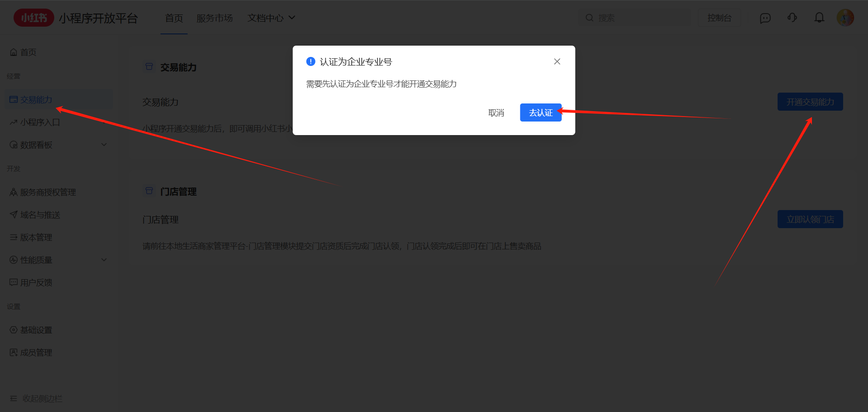Click the 立即认领门店 button
The width and height of the screenshot is (868, 412).
click(x=810, y=220)
